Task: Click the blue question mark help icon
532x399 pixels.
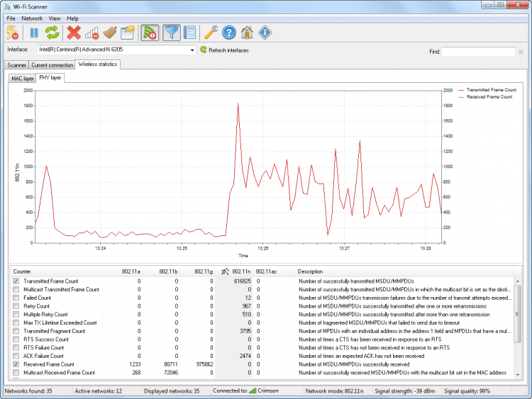Action: click(x=229, y=33)
